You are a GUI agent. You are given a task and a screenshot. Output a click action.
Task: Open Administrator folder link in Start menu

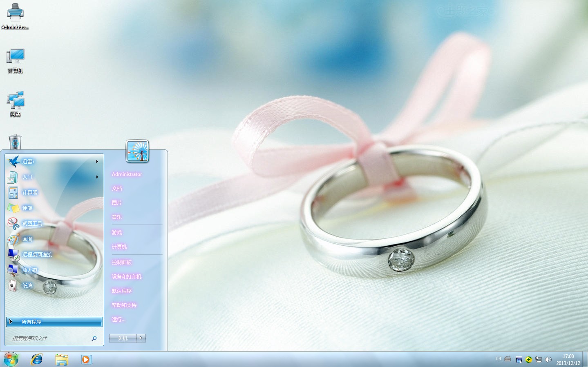tap(127, 174)
